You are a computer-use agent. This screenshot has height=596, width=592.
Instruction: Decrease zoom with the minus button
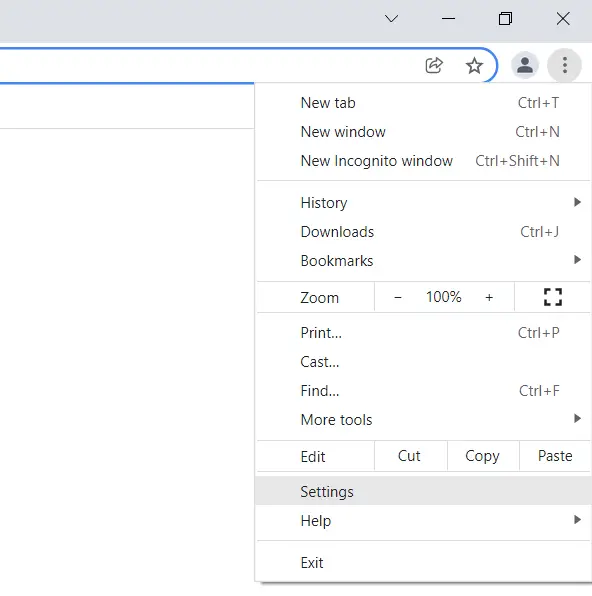click(x=398, y=297)
